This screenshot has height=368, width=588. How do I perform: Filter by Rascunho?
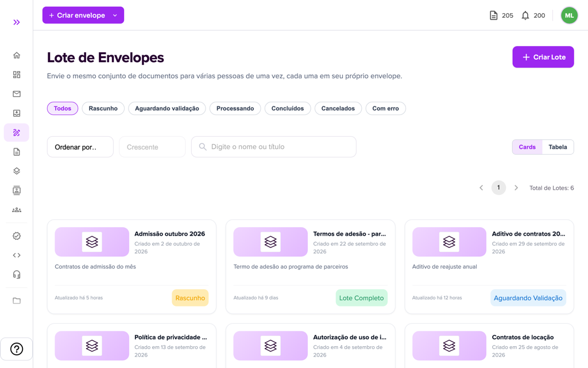[103, 108]
